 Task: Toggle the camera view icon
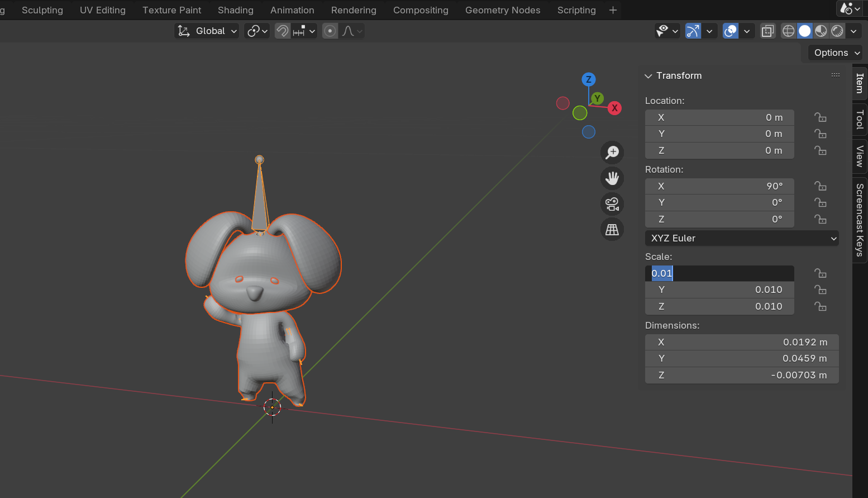pos(612,204)
